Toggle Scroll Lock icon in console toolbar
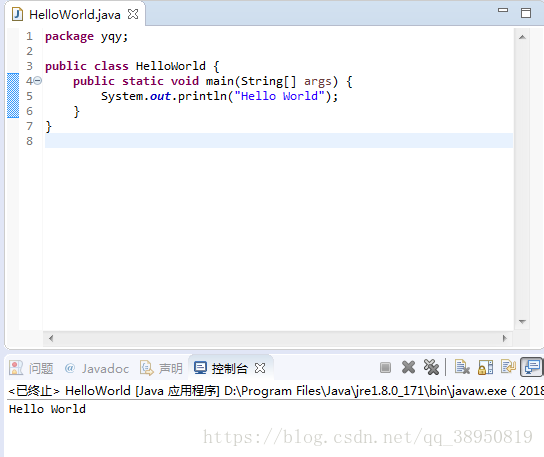 tap(485, 367)
